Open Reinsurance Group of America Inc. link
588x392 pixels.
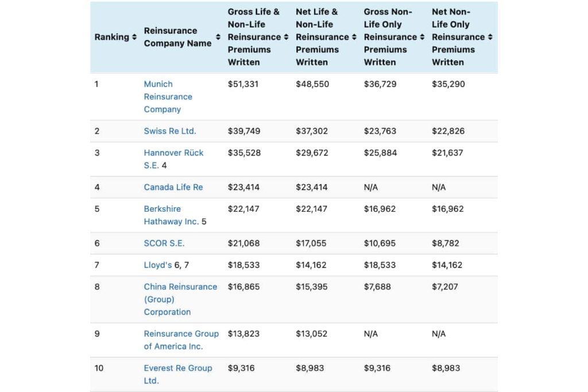(x=181, y=340)
